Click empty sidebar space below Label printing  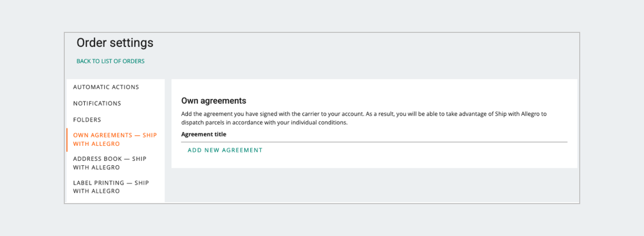115,200
